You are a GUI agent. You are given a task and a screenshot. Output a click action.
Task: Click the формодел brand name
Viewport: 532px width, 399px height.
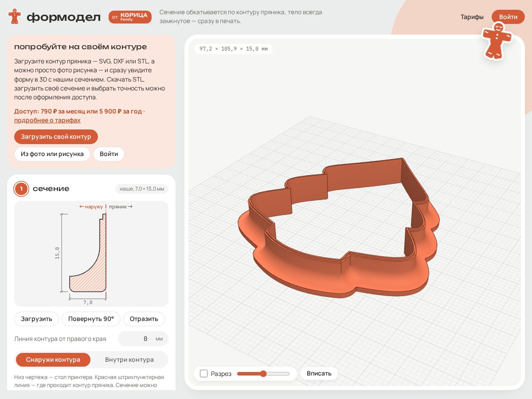click(x=64, y=17)
